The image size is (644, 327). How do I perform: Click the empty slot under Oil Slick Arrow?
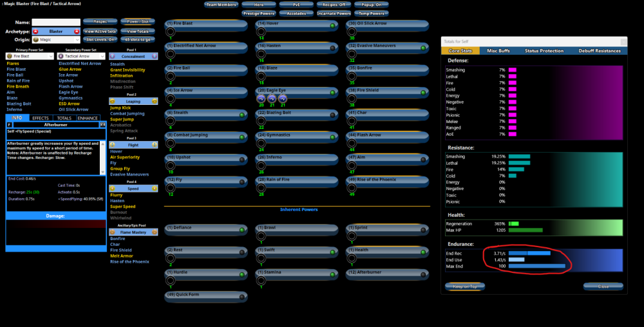(x=353, y=33)
